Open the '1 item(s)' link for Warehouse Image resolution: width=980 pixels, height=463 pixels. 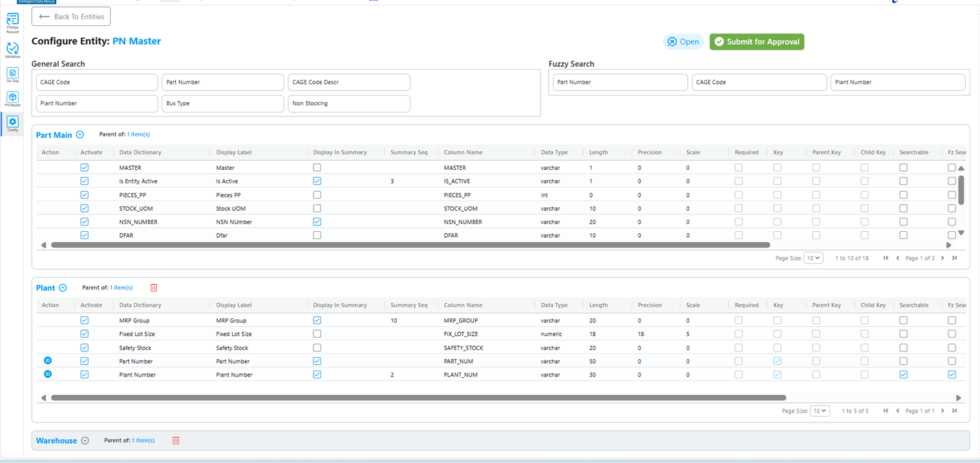(143, 440)
